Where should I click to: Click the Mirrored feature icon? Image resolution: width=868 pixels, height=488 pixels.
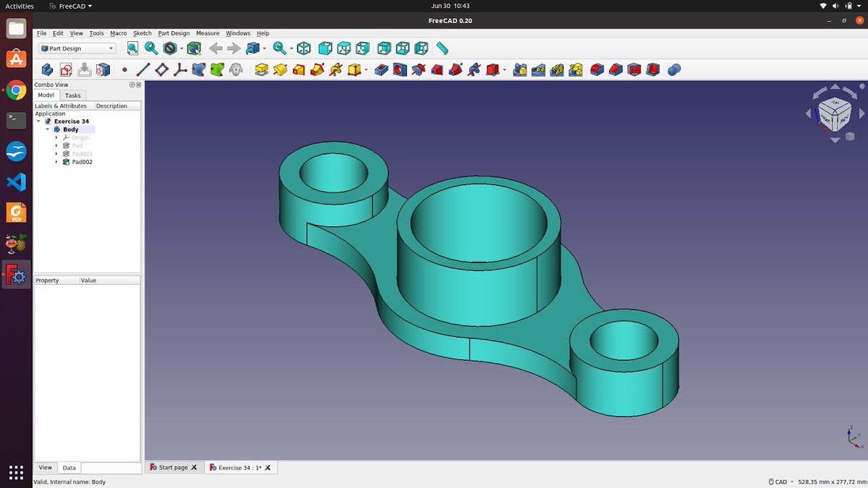coord(519,69)
